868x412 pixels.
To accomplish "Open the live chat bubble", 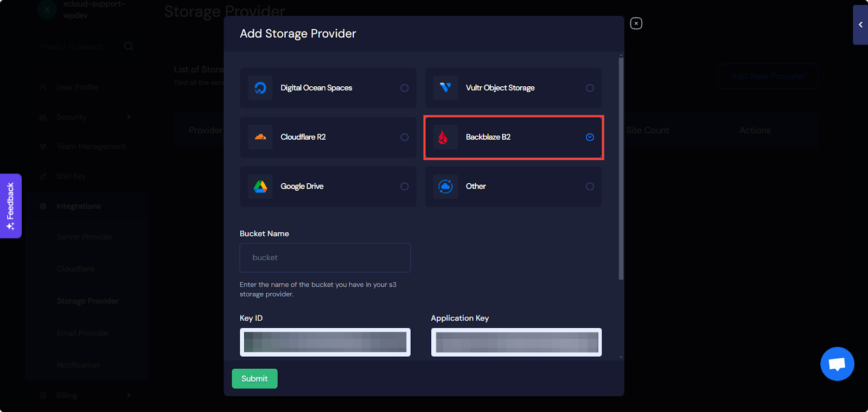I will [x=837, y=364].
